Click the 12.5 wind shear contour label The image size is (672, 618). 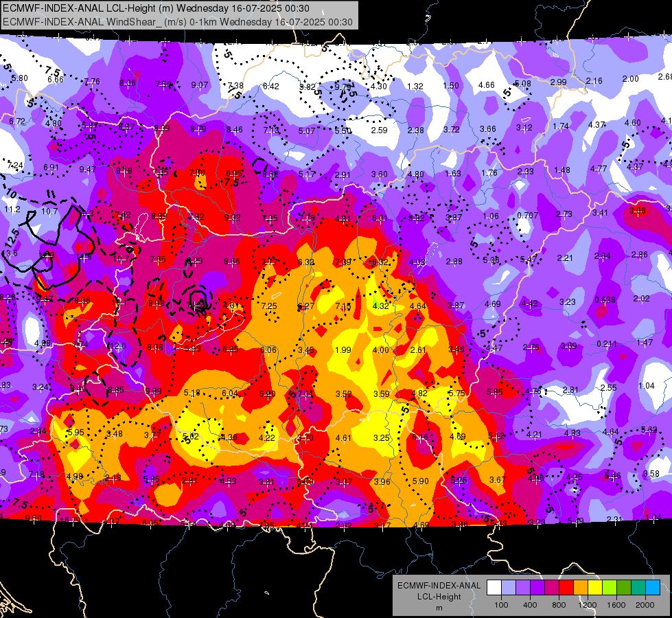[12, 238]
